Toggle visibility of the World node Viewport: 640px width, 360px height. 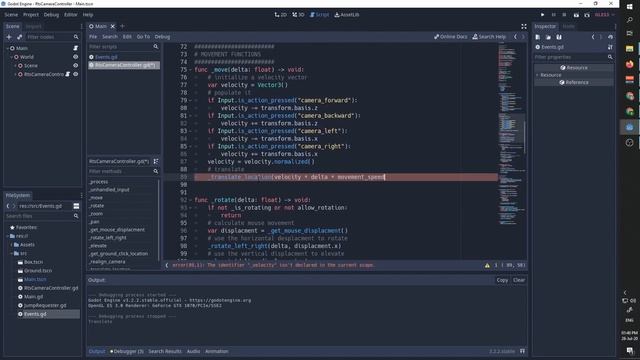76,57
